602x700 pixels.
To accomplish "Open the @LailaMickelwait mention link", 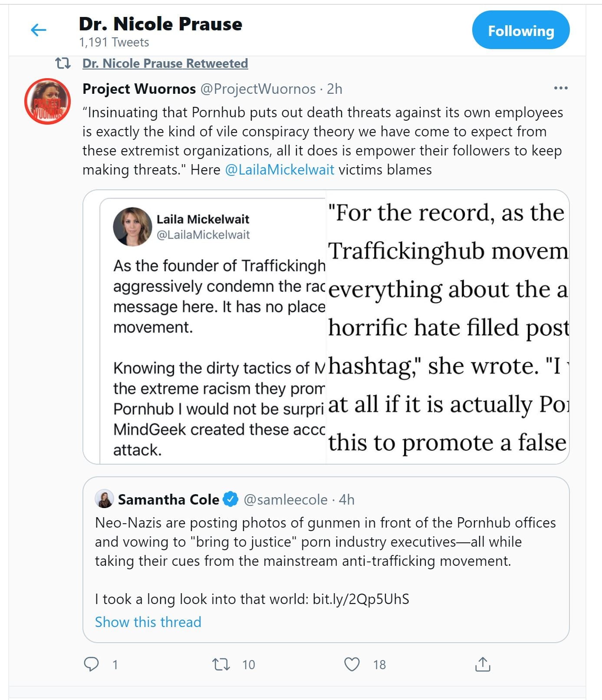I will [280, 169].
